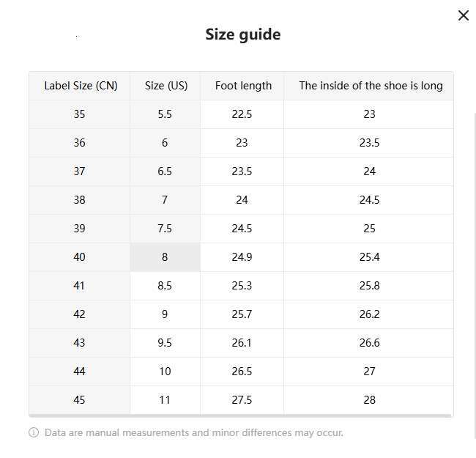Click the manual measurements disclaimer text

[x=193, y=432]
